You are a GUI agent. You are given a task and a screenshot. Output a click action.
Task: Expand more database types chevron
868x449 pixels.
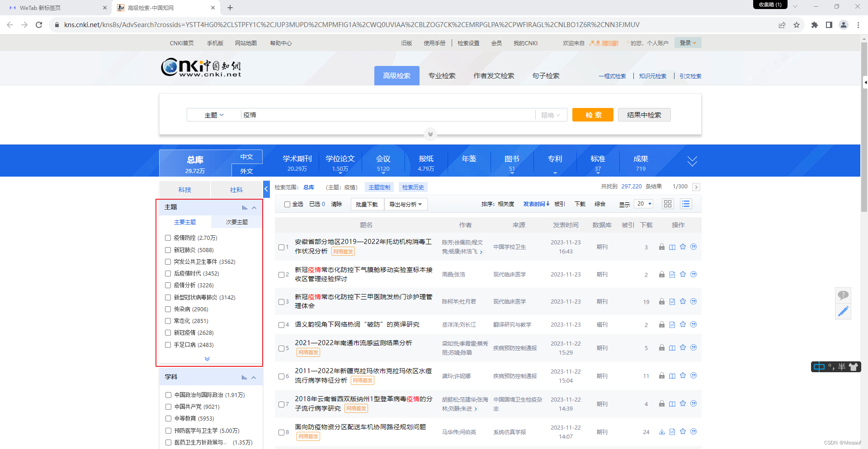point(692,161)
